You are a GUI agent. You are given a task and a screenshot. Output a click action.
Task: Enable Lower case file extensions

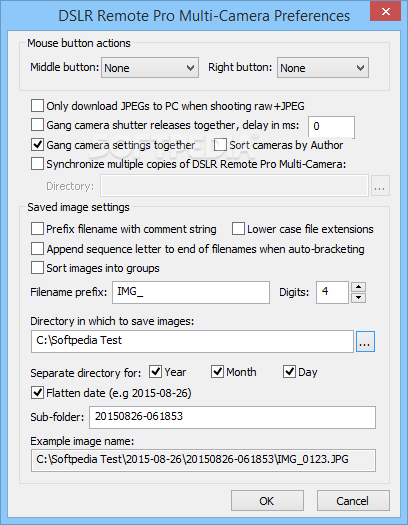click(238, 229)
